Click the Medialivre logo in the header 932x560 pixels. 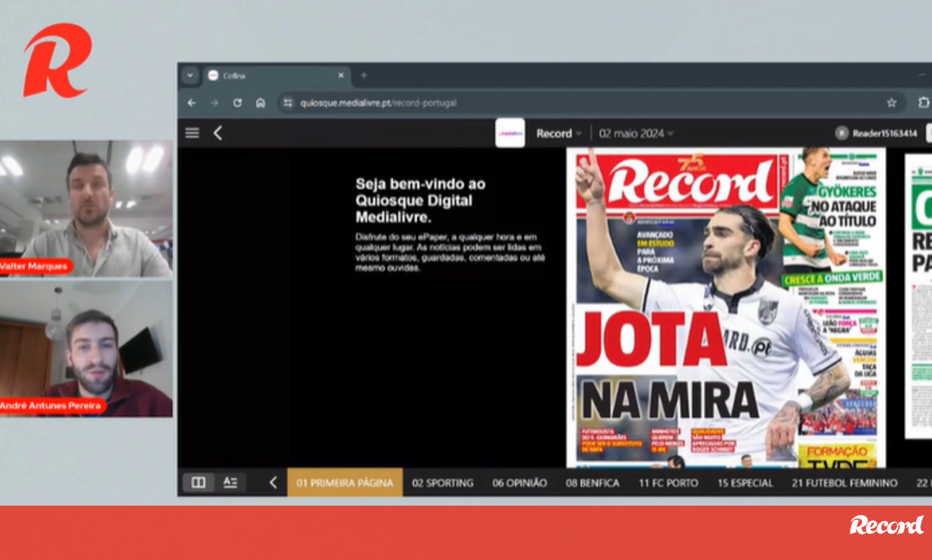[510, 133]
